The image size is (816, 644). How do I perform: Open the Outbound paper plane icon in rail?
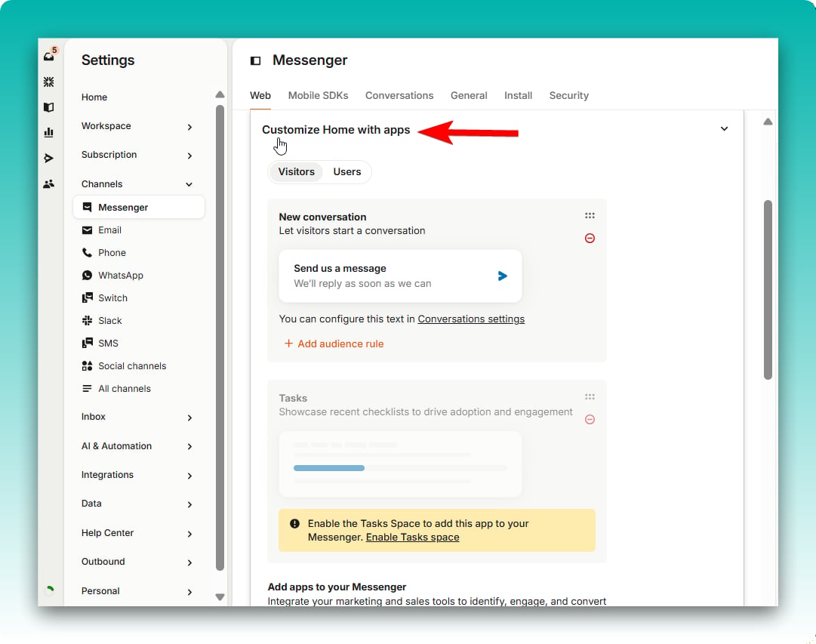pos(49,158)
